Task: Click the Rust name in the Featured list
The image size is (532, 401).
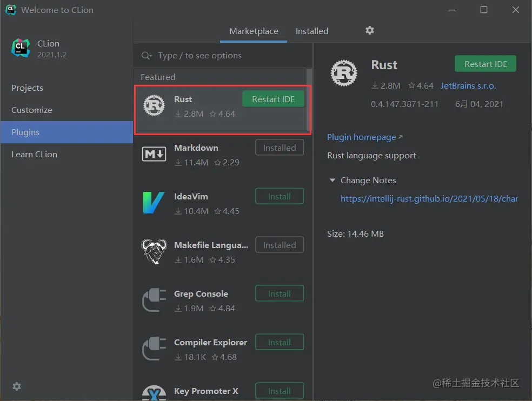Action: click(x=183, y=99)
